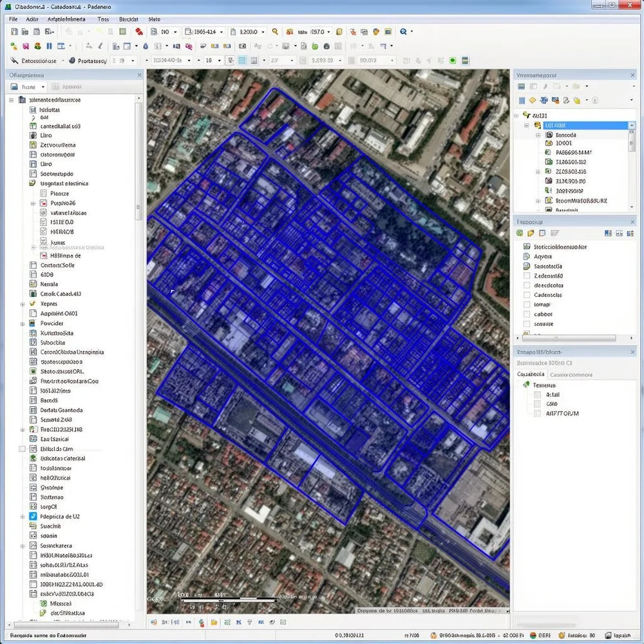Toggle the deecdcoloa checkbox
This screenshot has height=644, width=644.
point(527,285)
